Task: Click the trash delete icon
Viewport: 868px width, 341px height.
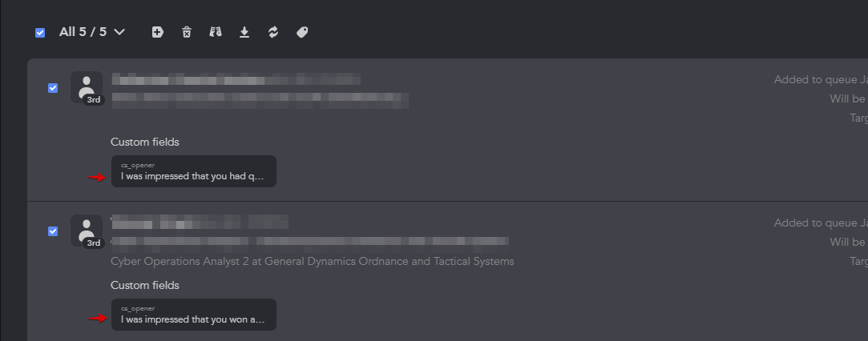Action: click(x=187, y=32)
